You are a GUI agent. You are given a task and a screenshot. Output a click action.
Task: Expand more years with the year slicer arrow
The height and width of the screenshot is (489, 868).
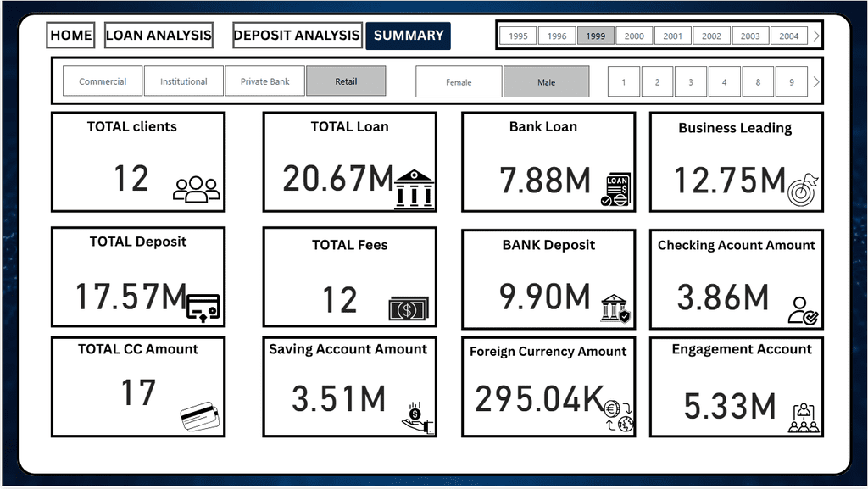[x=816, y=36]
